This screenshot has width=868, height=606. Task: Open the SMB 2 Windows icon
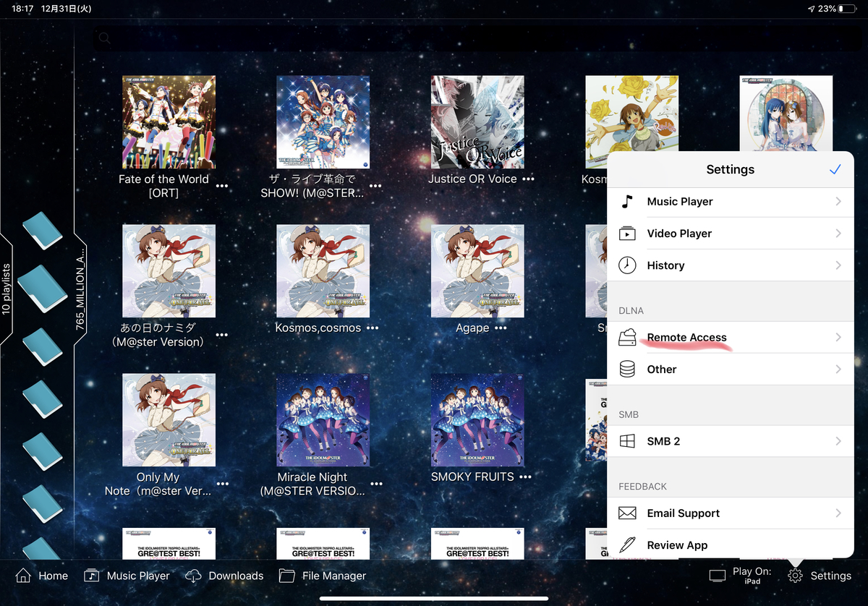tap(627, 441)
